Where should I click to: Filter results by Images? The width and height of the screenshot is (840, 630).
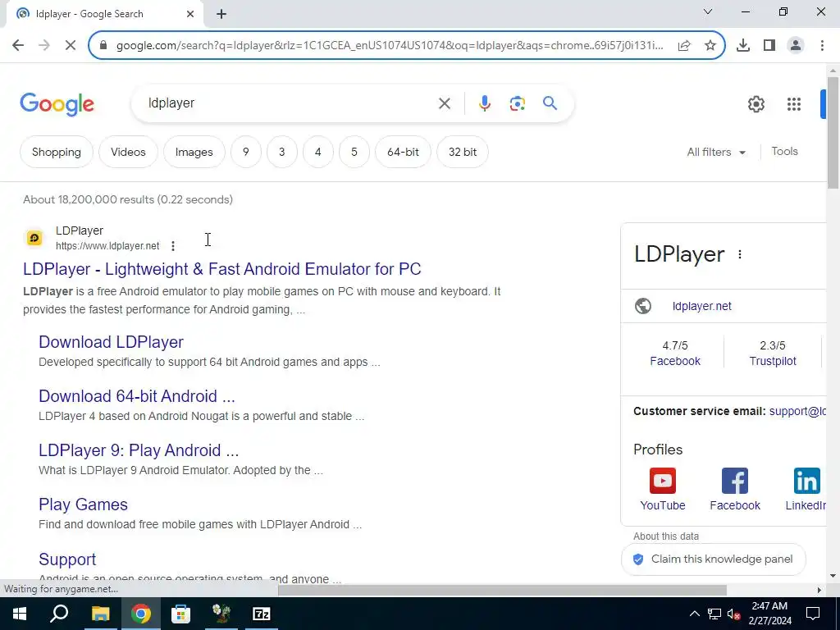pyautogui.click(x=194, y=152)
